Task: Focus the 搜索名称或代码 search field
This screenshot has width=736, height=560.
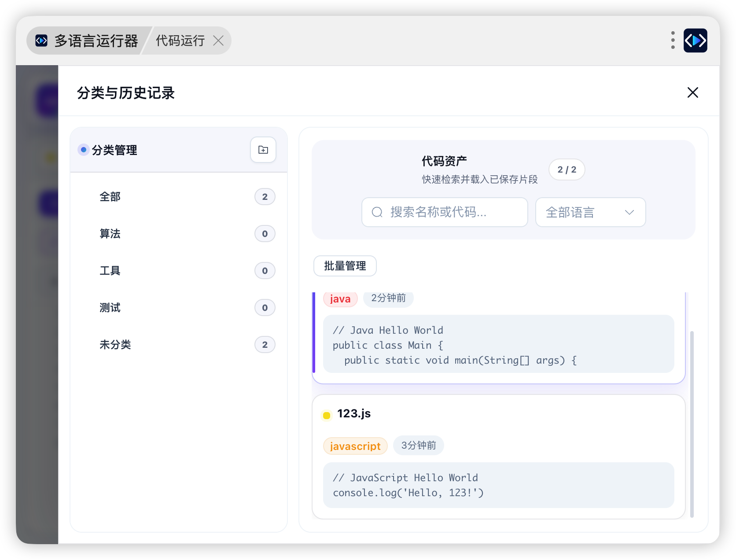Action: [445, 212]
